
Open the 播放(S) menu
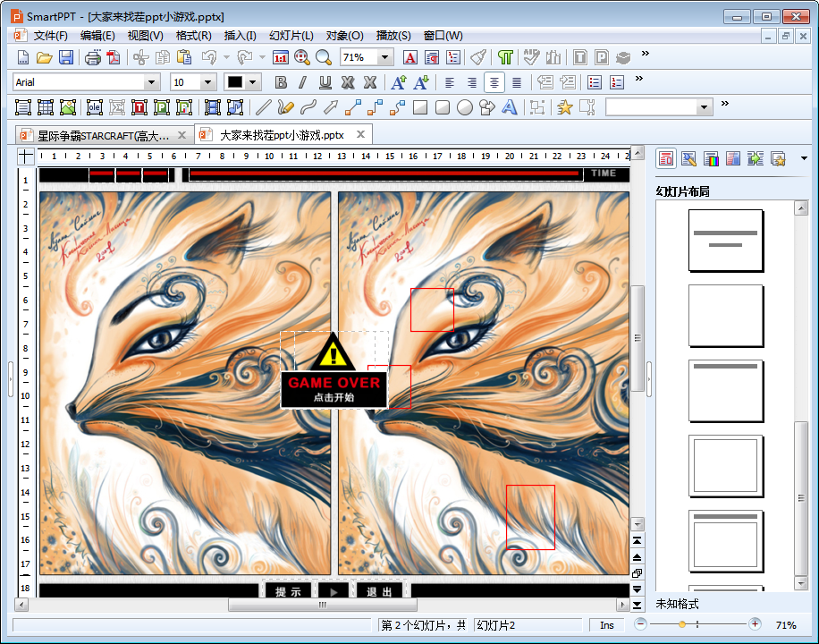393,36
